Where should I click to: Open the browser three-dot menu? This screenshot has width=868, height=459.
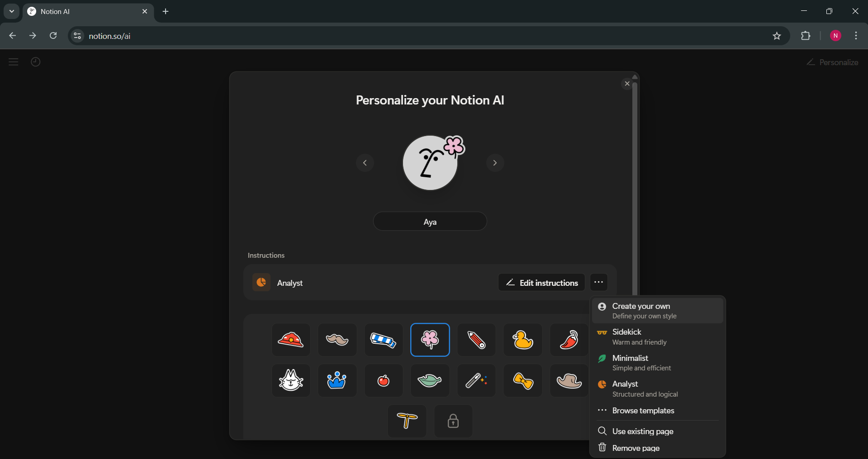pos(856,36)
